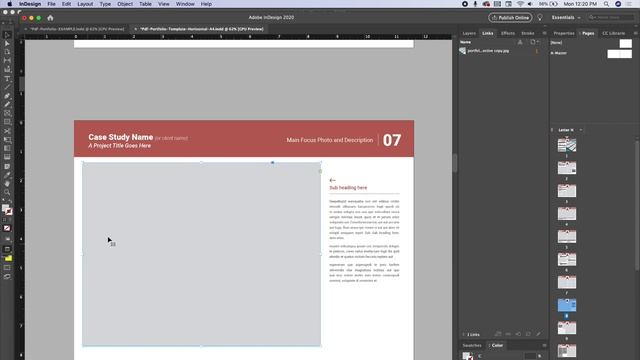Open the Object menu
The image size is (640, 360).
125,4
